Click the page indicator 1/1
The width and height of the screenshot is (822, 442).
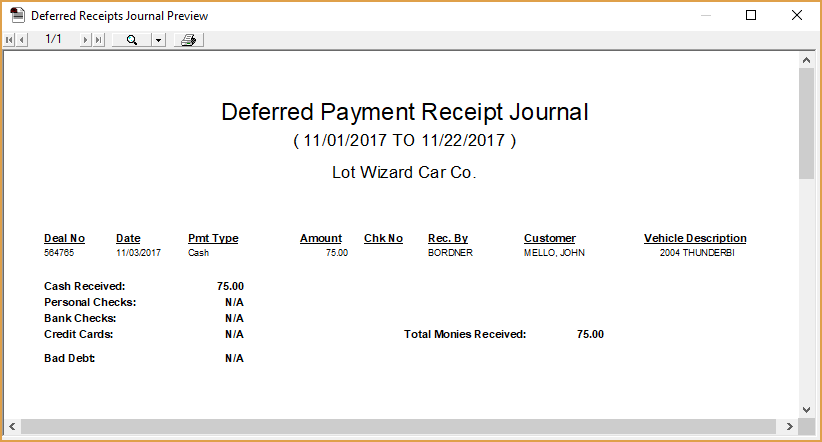pyautogui.click(x=53, y=39)
